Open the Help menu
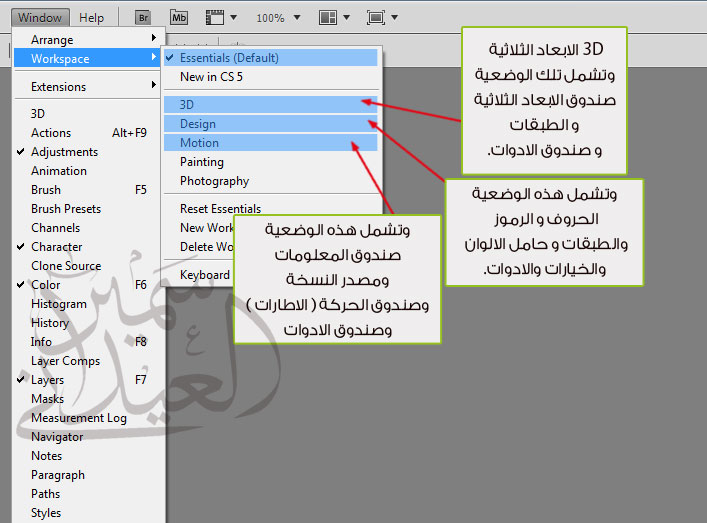Screen dimensions: 707x523 92,18
